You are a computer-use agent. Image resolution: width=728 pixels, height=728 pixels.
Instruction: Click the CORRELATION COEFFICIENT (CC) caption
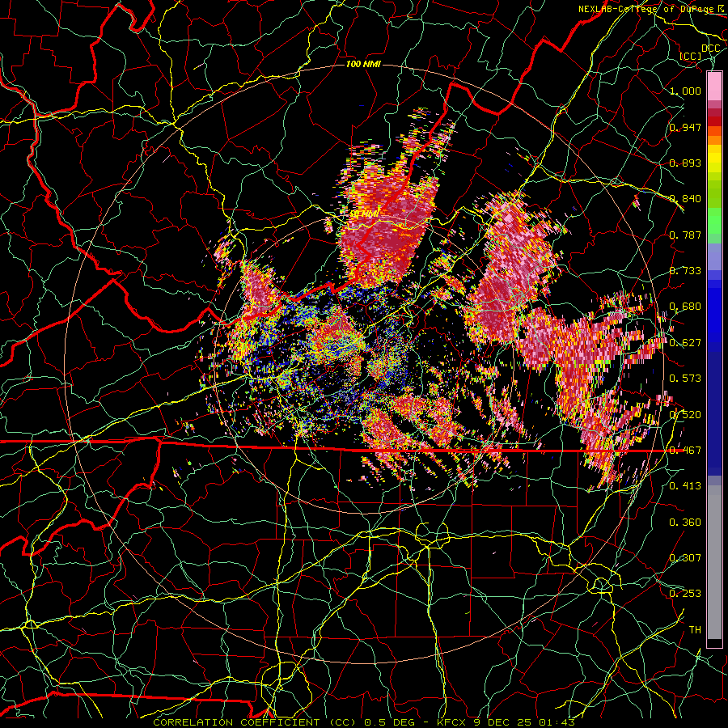255,722
